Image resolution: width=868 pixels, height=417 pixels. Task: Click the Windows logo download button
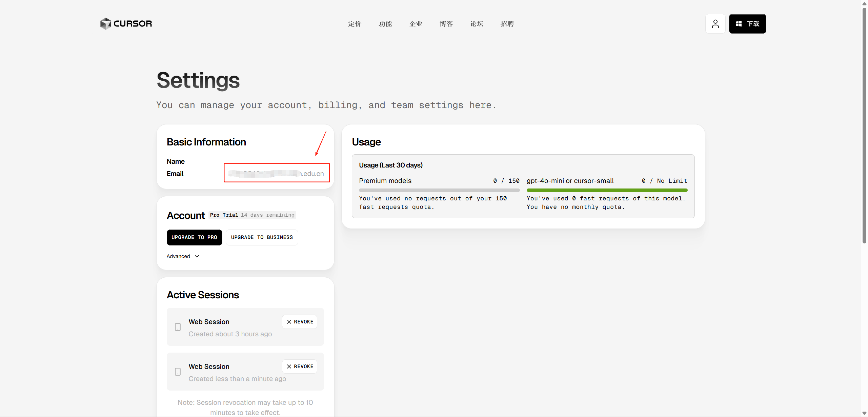(747, 24)
